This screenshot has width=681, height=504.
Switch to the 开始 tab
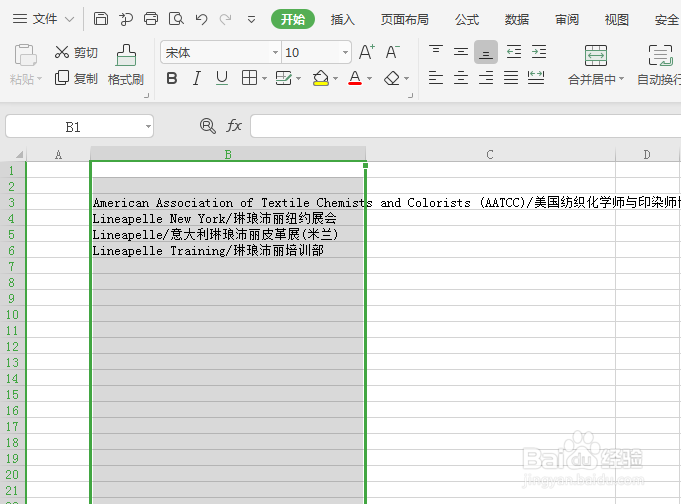293,19
